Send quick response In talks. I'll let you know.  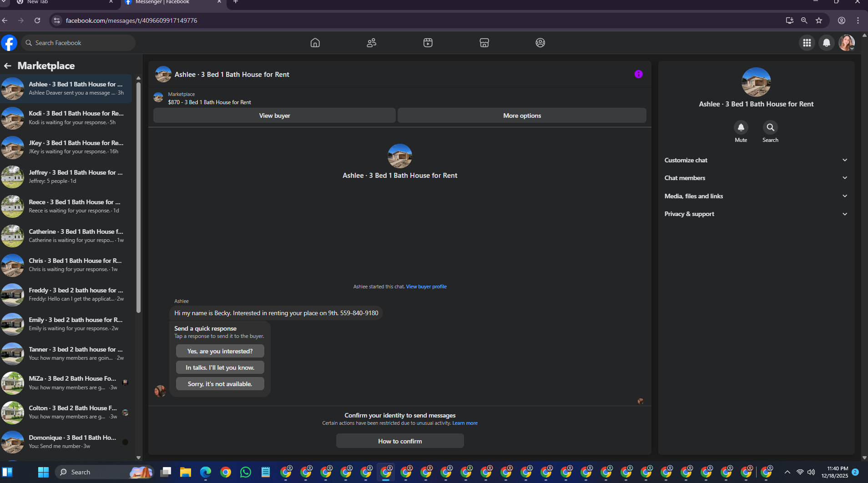[220, 367]
